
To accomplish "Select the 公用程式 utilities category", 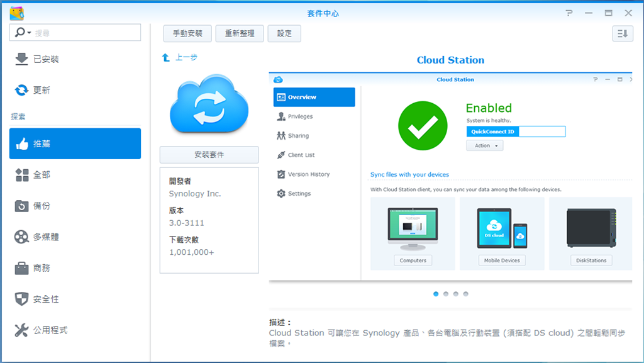I will (75, 330).
